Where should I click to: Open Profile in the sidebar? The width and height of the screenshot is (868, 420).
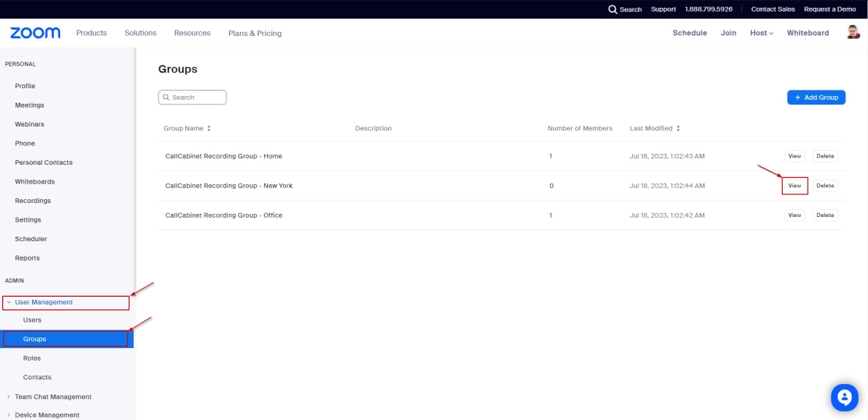pyautogui.click(x=25, y=87)
